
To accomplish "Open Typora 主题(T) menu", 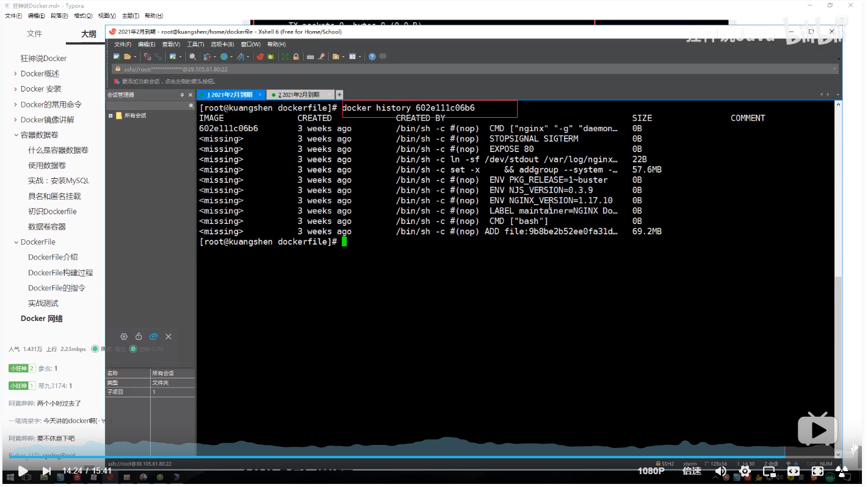I will point(130,16).
